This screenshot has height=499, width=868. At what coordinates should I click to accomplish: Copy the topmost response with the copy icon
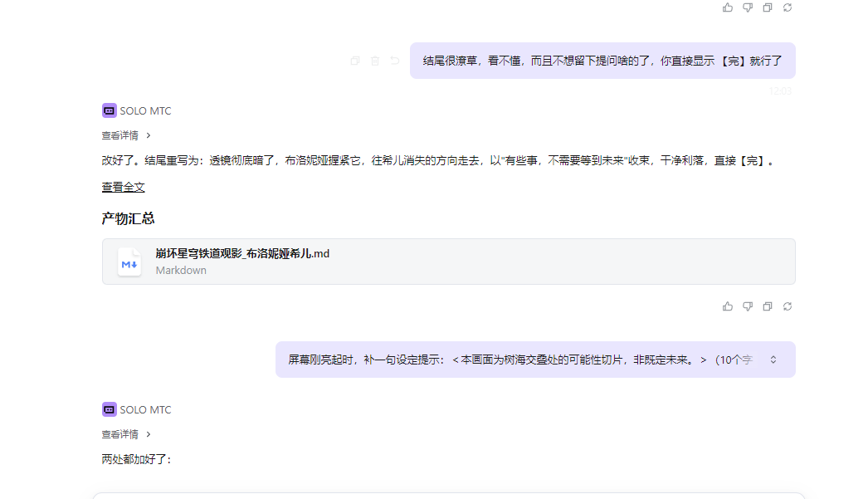click(x=768, y=7)
